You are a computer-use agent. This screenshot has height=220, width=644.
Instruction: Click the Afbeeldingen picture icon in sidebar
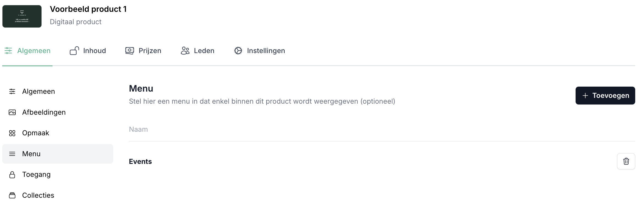point(12,112)
